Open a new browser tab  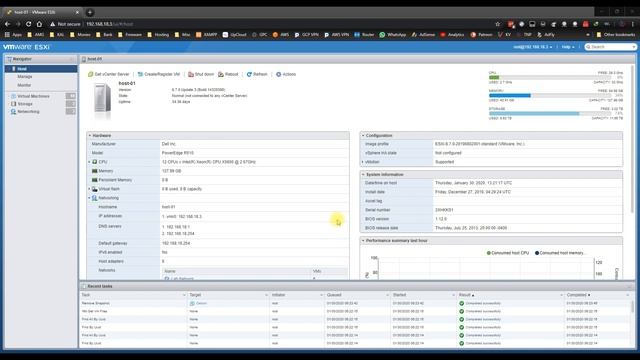[x=90, y=12]
